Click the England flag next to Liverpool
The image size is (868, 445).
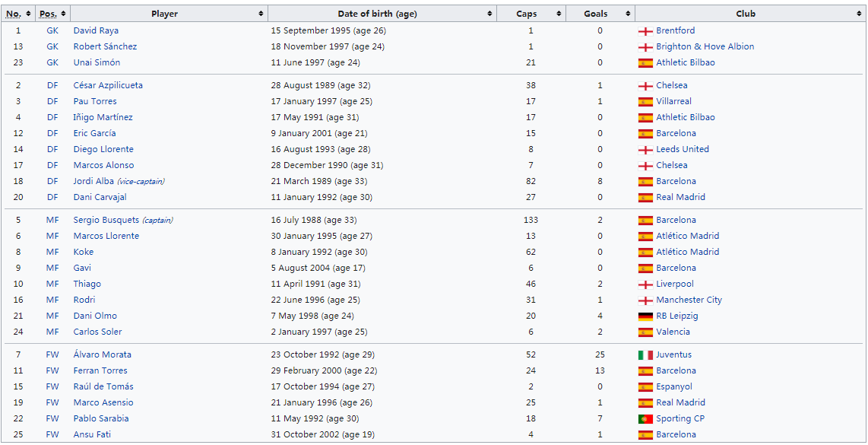tap(645, 284)
